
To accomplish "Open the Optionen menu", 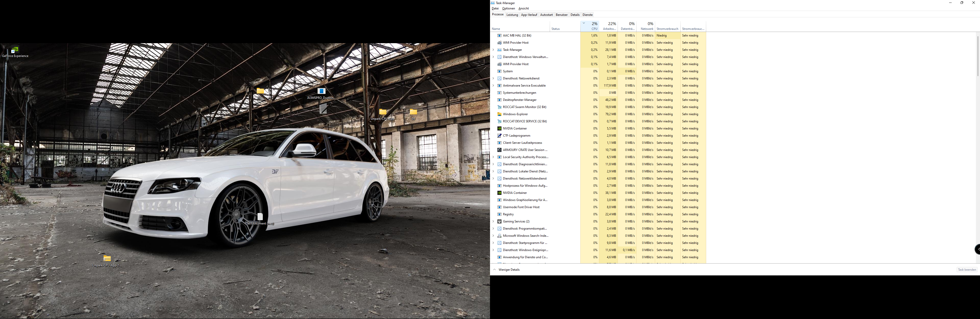I will coord(508,8).
